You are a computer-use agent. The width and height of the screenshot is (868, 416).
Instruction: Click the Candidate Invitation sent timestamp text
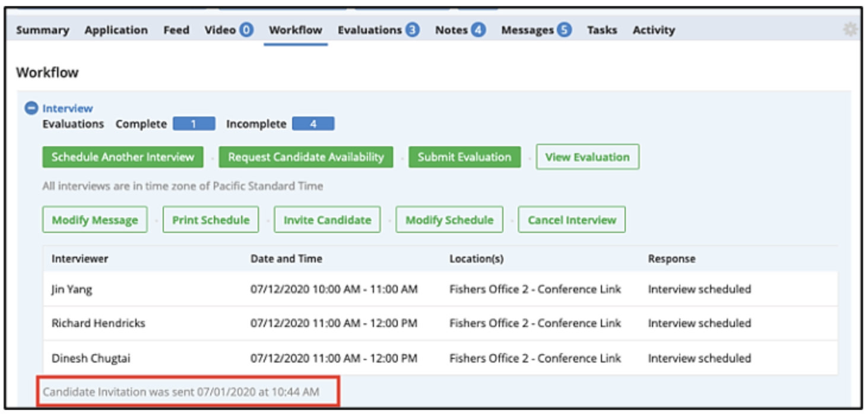tap(181, 392)
